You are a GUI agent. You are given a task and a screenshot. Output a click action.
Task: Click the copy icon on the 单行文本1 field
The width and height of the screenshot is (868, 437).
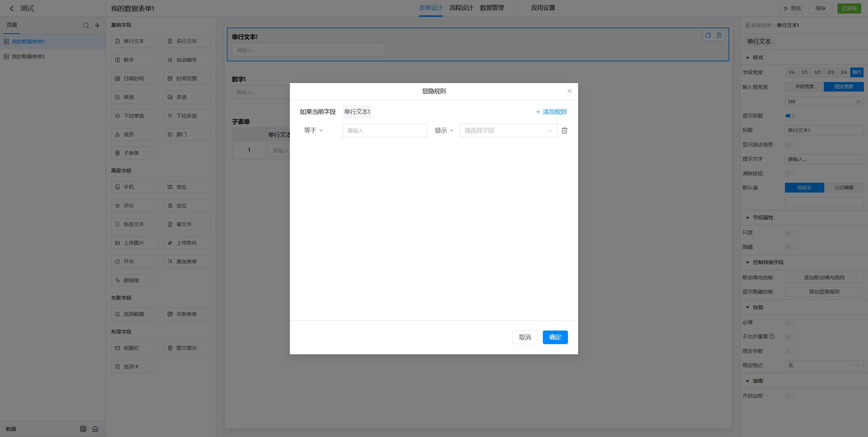click(708, 35)
